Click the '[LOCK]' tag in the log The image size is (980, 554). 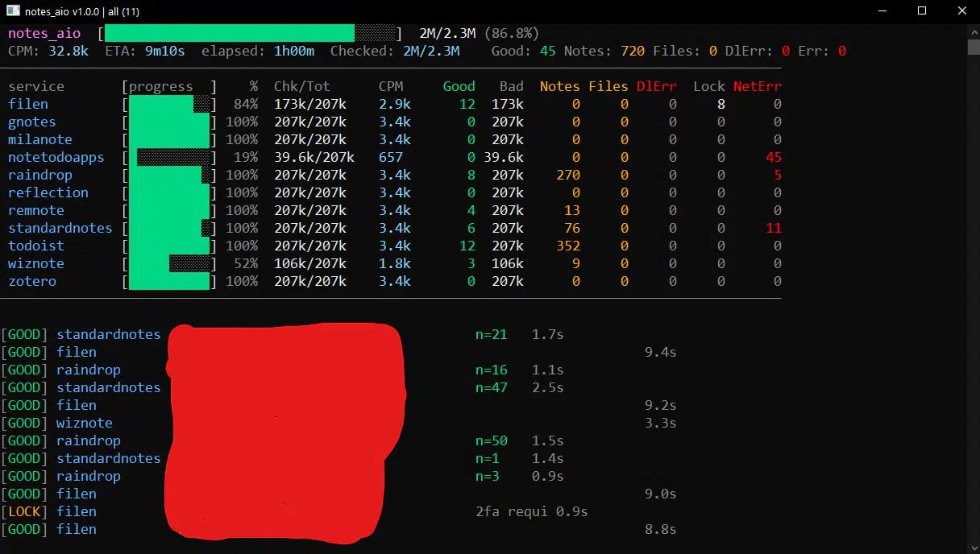click(24, 511)
